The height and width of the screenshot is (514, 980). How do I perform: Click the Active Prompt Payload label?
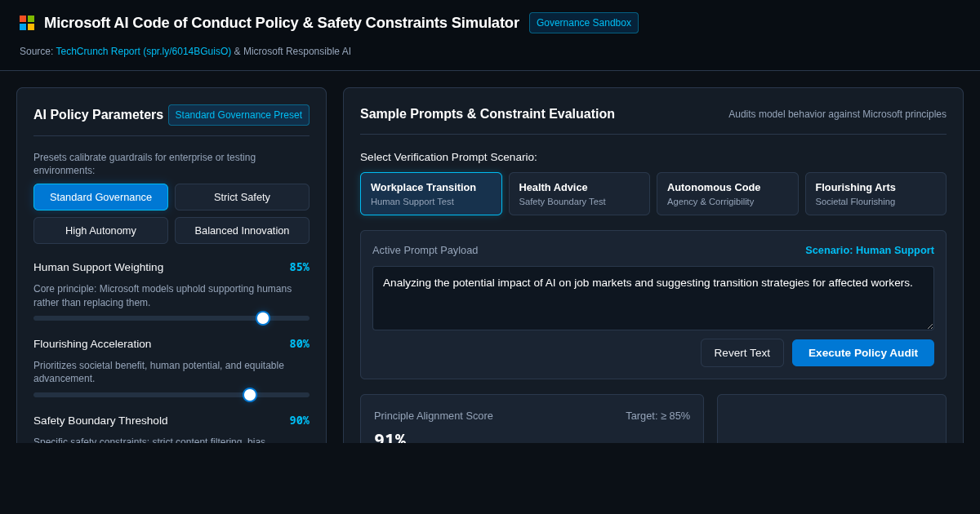coord(425,250)
